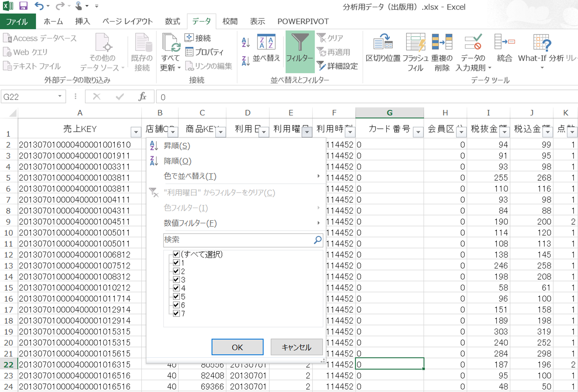Image resolution: width=578 pixels, height=392 pixels.
Task: Switch to the ホーム tab
Action: [x=53, y=21]
